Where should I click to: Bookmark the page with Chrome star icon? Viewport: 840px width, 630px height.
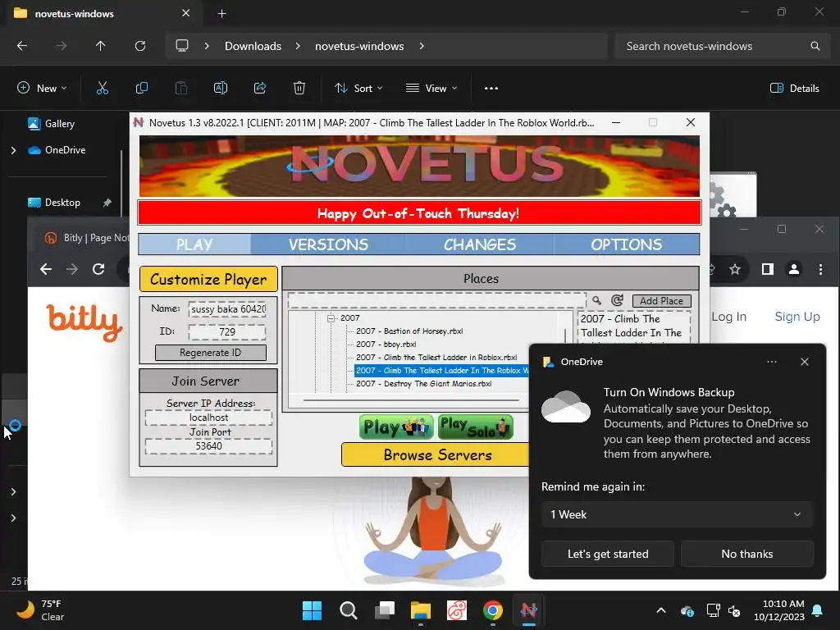coord(735,269)
